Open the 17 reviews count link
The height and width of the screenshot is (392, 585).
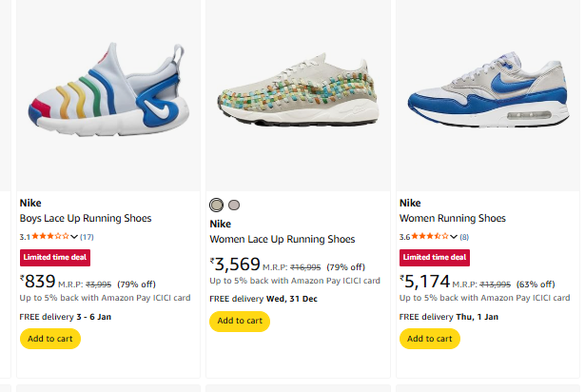tap(87, 236)
